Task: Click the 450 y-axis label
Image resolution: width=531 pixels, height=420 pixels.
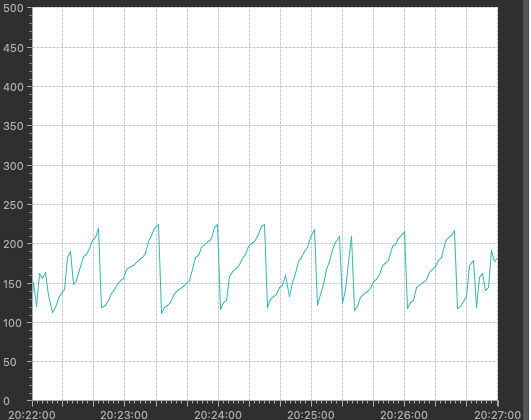Action: [x=13, y=48]
